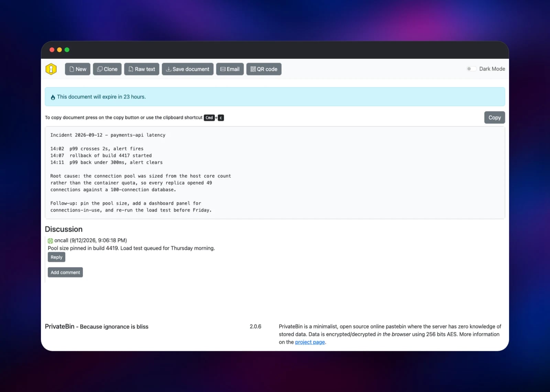Click the Dark Mode label
550x392 pixels.
(492, 69)
